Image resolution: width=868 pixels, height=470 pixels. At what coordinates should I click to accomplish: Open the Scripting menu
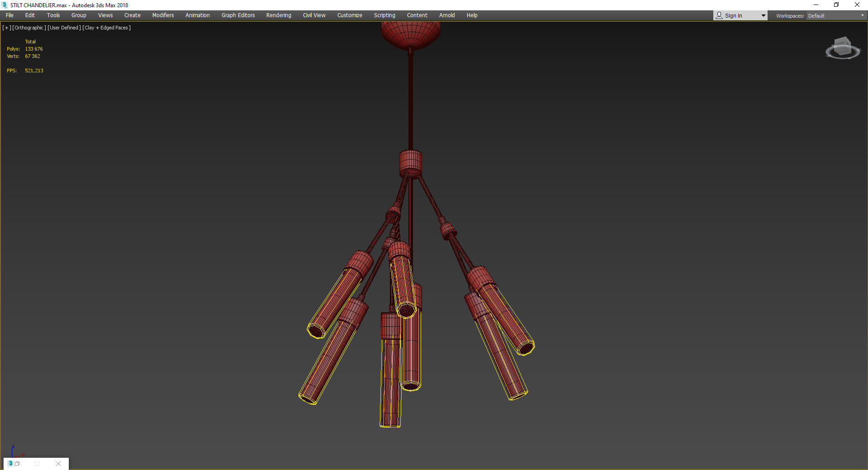[384, 15]
